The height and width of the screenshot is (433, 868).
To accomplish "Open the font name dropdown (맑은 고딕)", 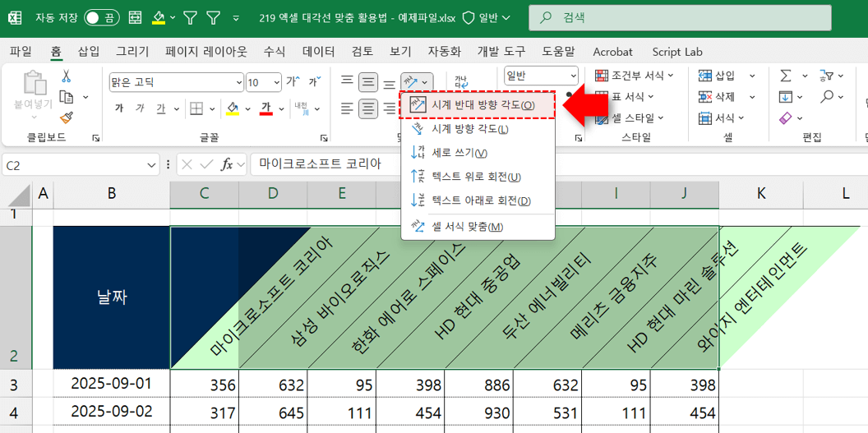I will [238, 82].
